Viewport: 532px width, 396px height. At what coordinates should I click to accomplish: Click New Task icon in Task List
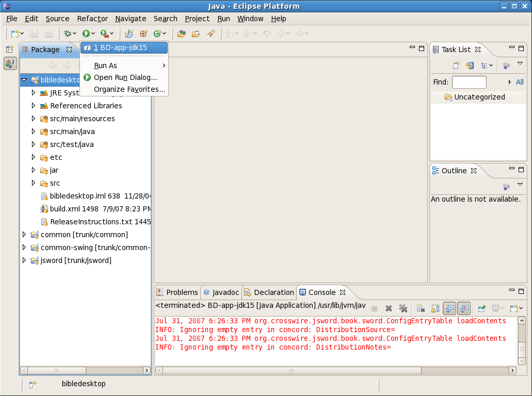tap(456, 65)
